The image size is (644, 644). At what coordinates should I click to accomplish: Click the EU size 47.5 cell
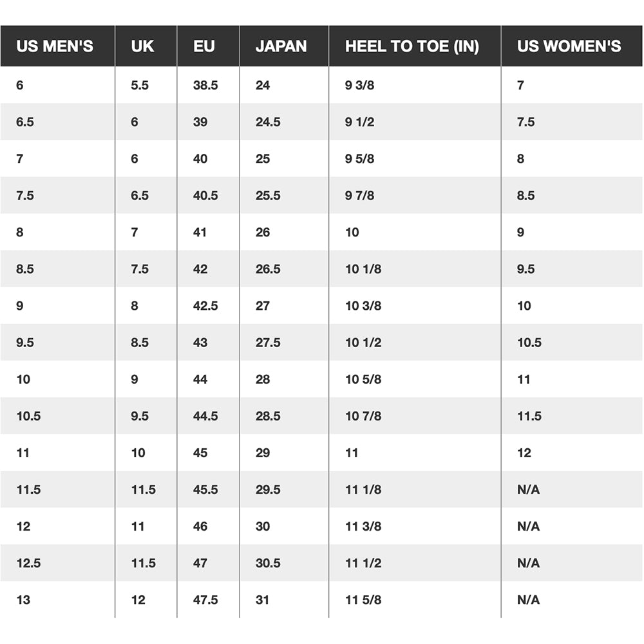tap(205, 600)
